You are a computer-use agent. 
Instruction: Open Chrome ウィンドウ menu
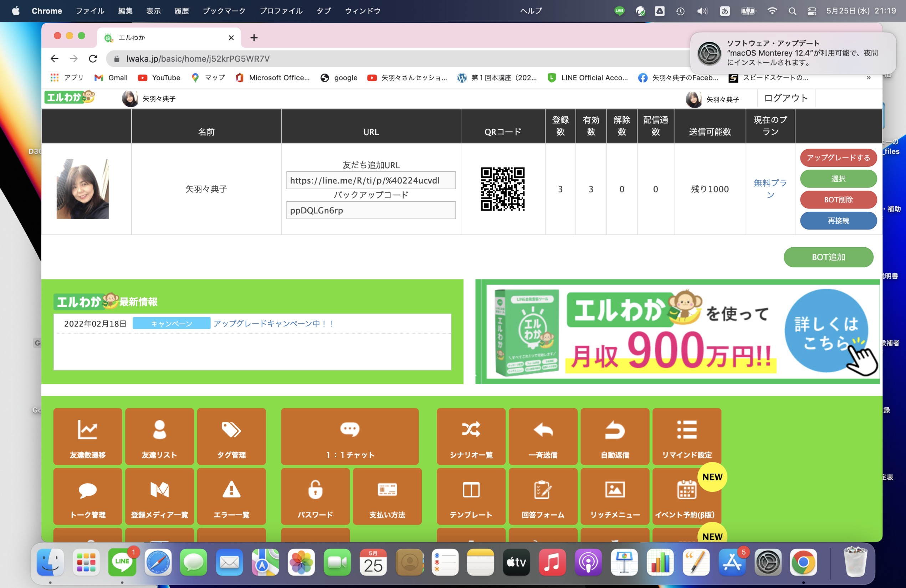(362, 11)
